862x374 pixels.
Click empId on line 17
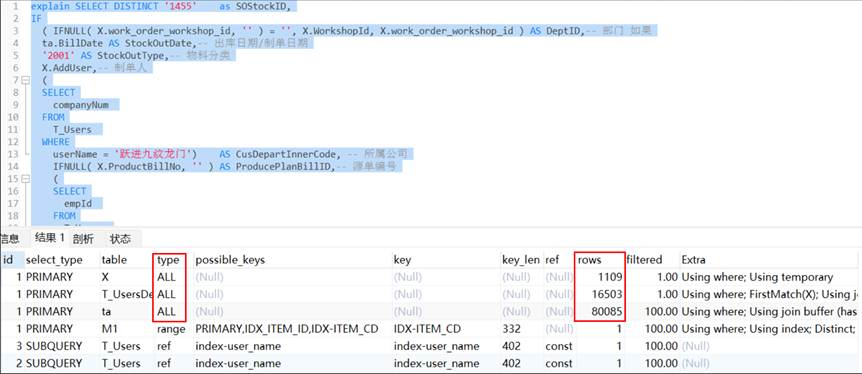(78, 204)
